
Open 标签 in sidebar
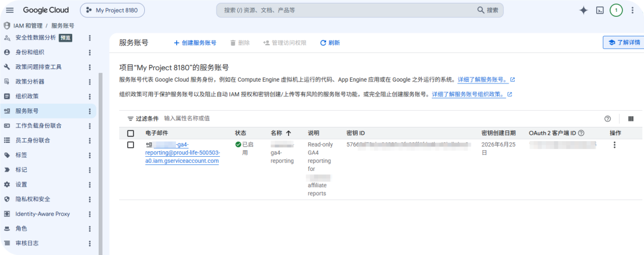(x=21, y=156)
